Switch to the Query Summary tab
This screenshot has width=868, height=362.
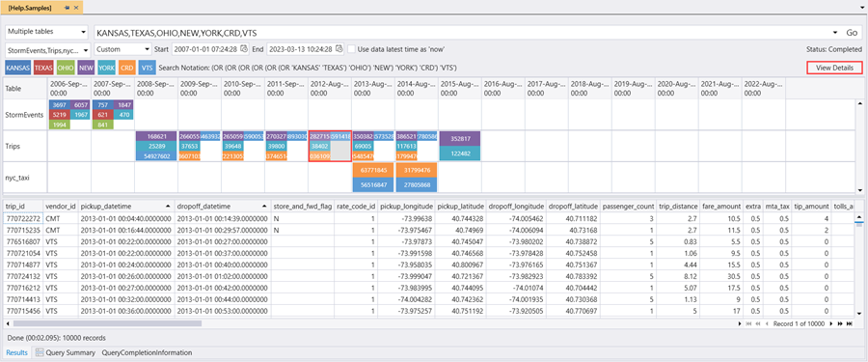coord(70,352)
